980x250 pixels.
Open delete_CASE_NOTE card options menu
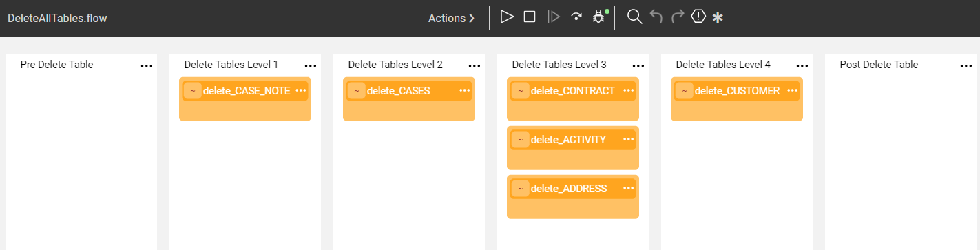click(x=300, y=90)
